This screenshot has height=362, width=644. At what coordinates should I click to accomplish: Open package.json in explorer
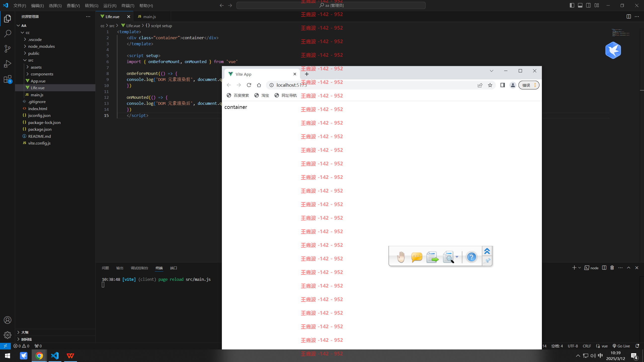pos(55,129)
